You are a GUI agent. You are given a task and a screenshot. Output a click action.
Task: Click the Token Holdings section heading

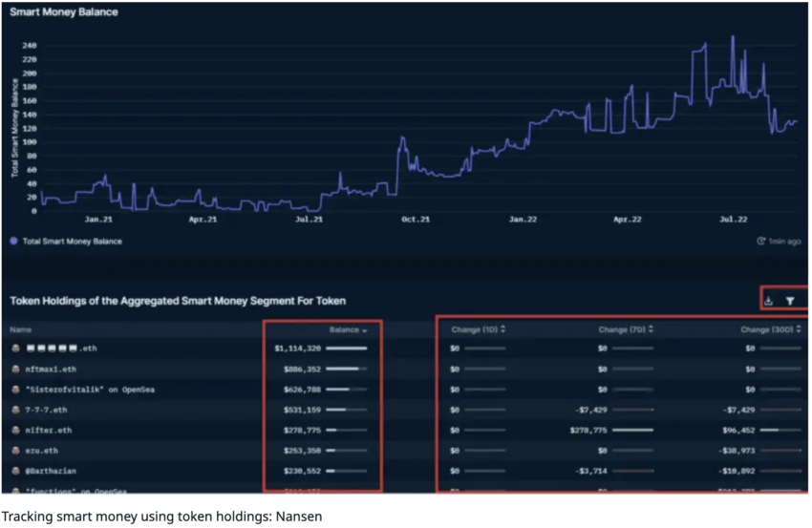(x=178, y=301)
